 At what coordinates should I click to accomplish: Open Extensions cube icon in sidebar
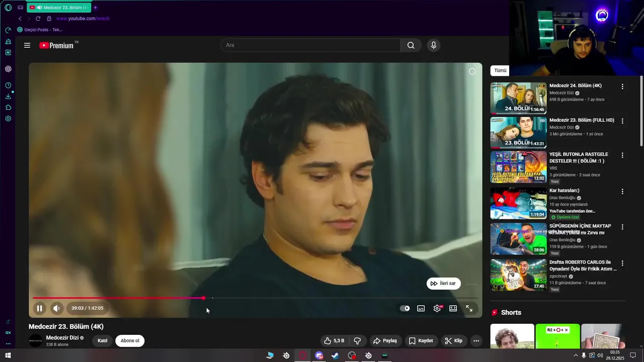8,108
